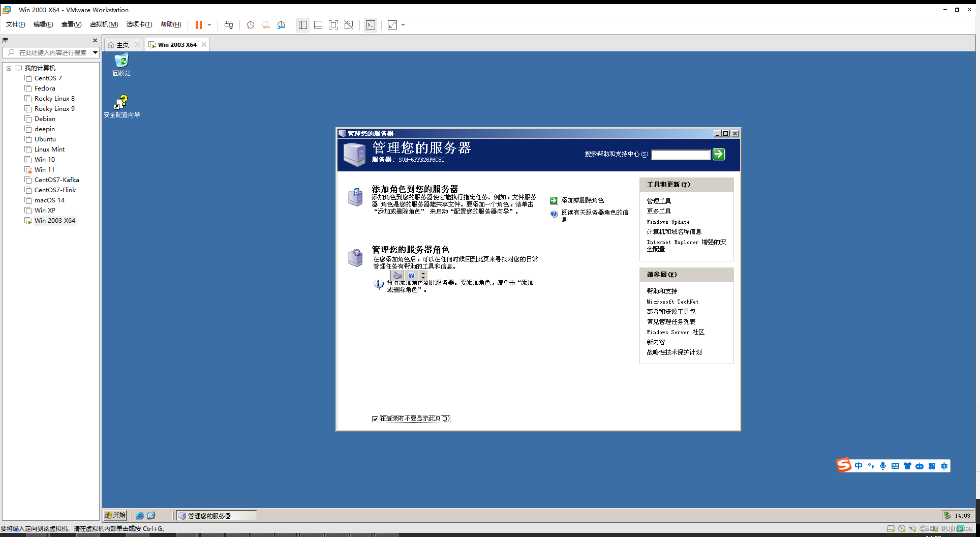Screen dimensions: 980x537
Task: Open the 编辑(E) menu
Action: coord(43,24)
